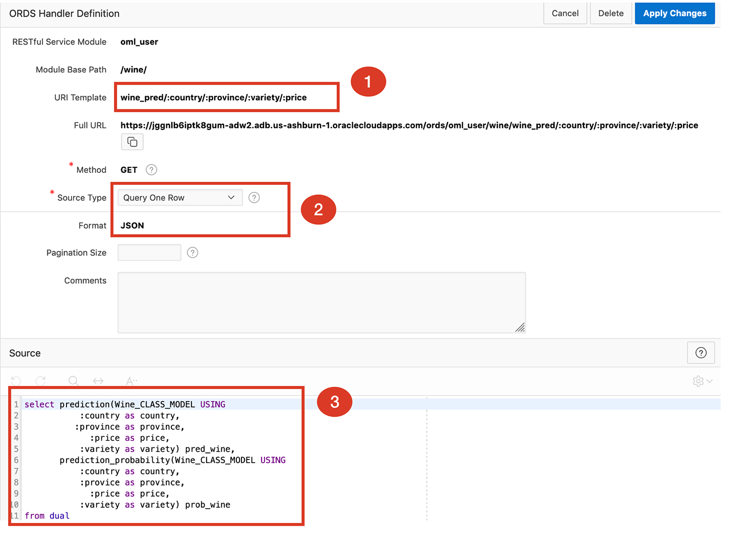This screenshot has width=756, height=544.
Task: Click the Undo icon in the Source editor
Action: 16,381
